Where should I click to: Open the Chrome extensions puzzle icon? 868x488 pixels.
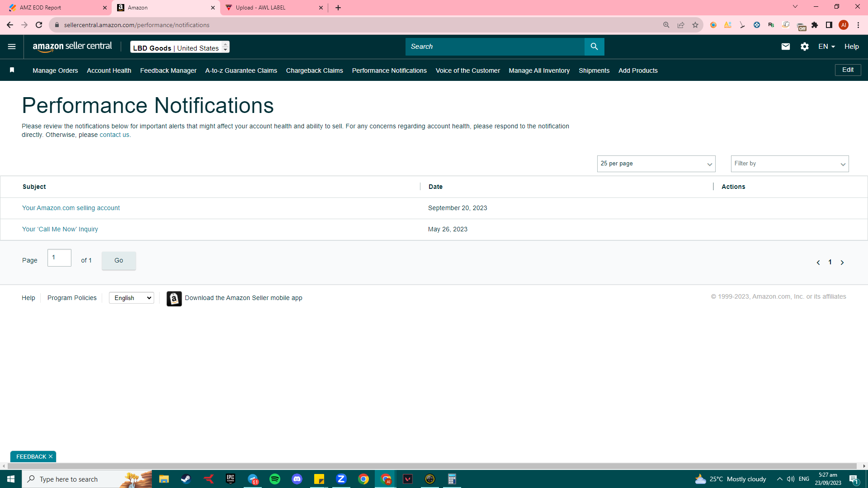(815, 25)
